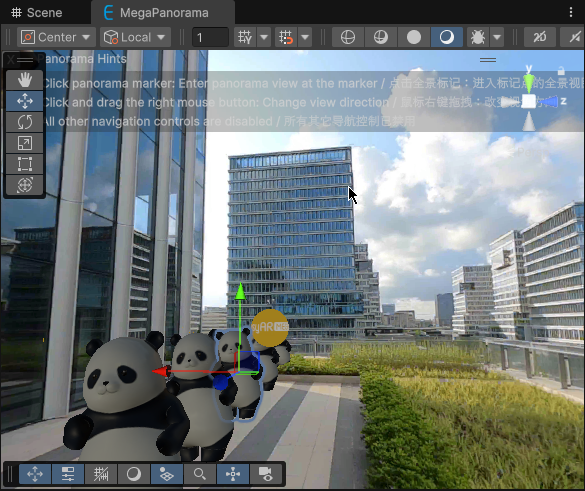The image size is (585, 491).
Task: Switch to the Scene tab
Action: click(37, 13)
